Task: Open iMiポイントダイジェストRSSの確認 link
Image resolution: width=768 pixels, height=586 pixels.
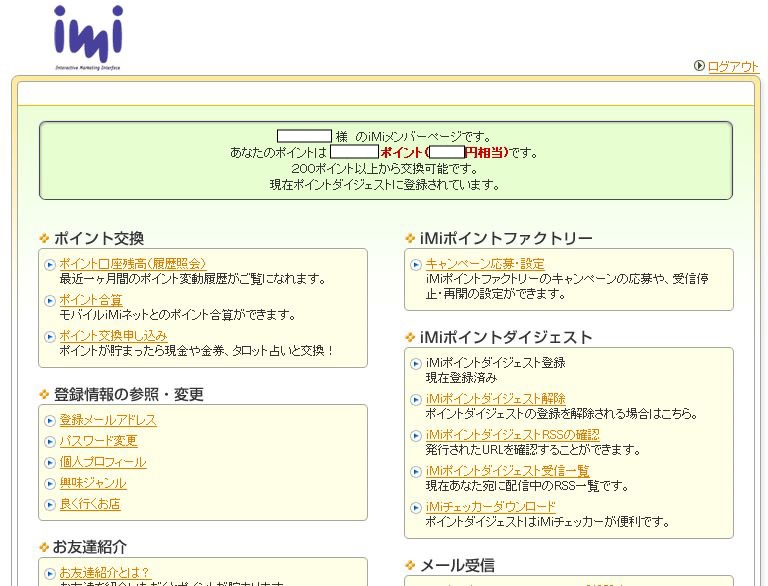Action: (512, 435)
